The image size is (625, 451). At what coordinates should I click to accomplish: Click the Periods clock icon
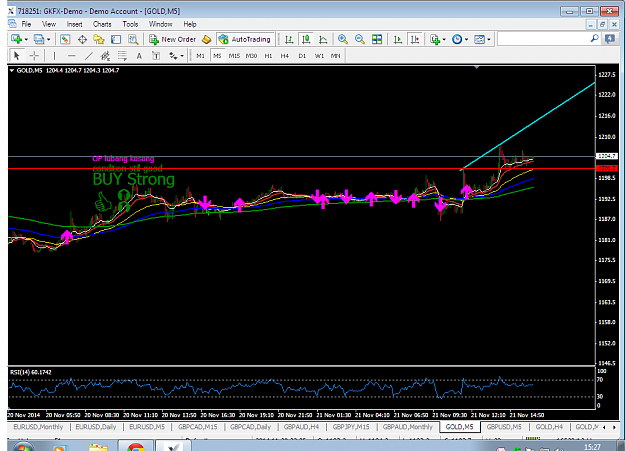457,39
